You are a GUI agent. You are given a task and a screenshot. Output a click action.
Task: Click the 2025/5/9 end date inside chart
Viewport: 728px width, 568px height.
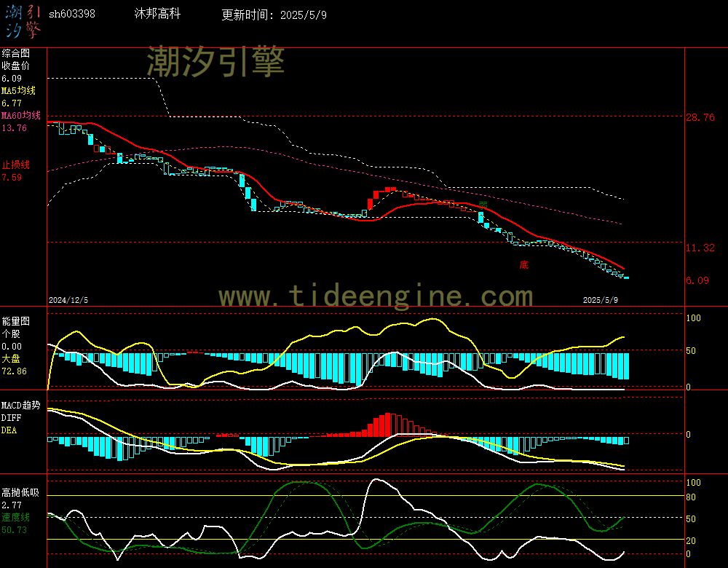tap(601, 300)
